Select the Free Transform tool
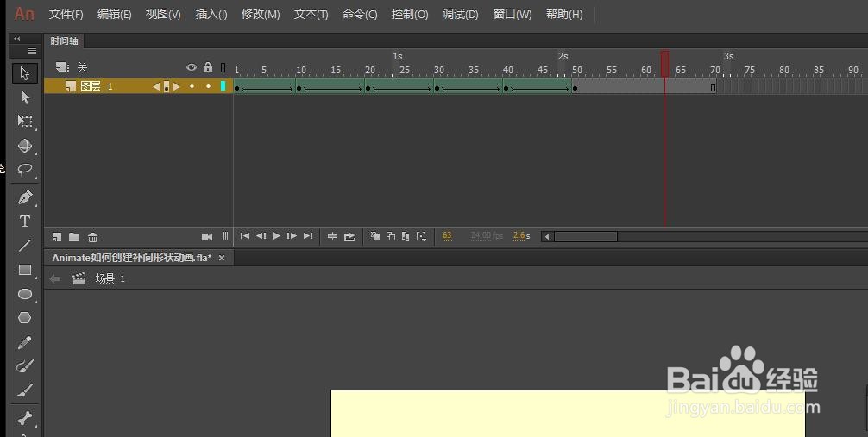 [25, 122]
